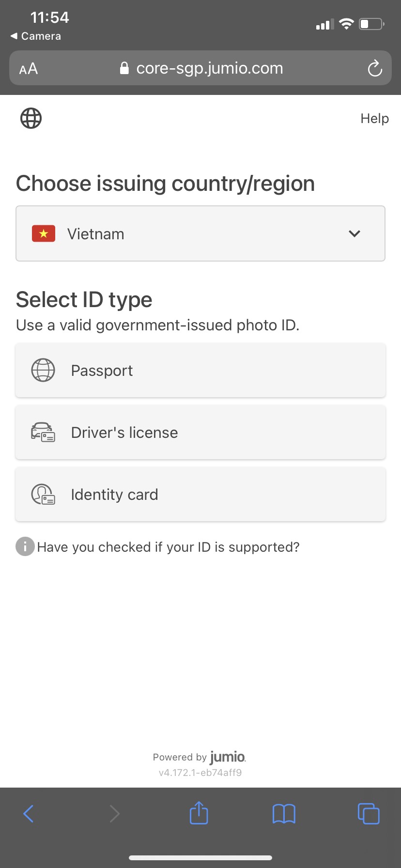Choose Passport as ID type
The image size is (401, 868).
(x=200, y=371)
